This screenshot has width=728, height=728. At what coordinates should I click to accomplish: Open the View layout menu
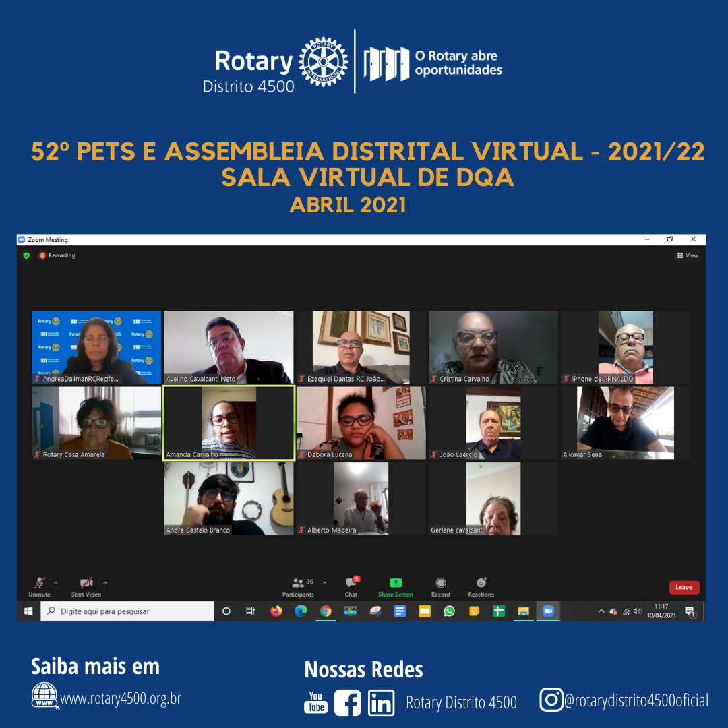[688, 256]
